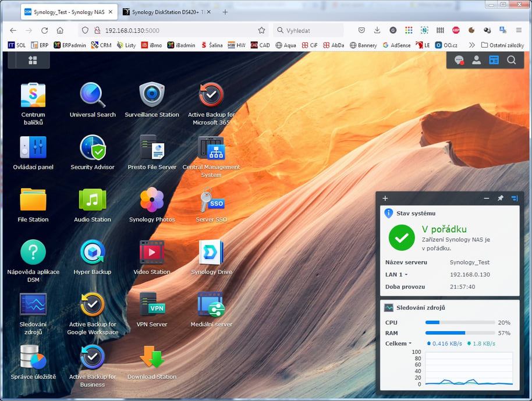Focus the Vyhledat search box
This screenshot has width=532, height=401.
coord(308,30)
